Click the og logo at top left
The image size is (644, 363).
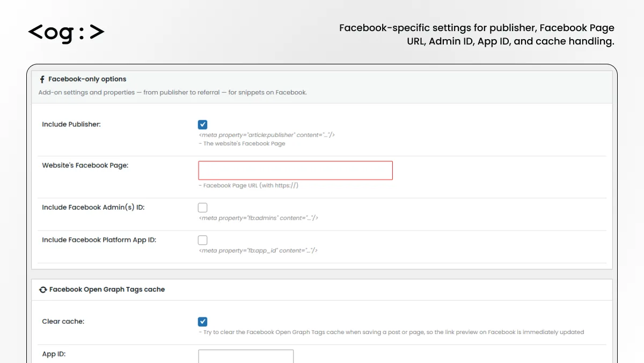tap(66, 32)
